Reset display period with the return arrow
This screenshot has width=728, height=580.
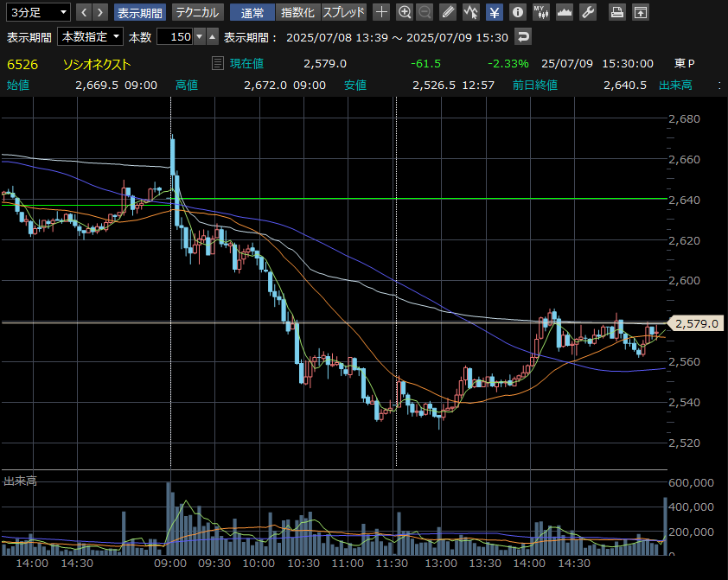(523, 36)
